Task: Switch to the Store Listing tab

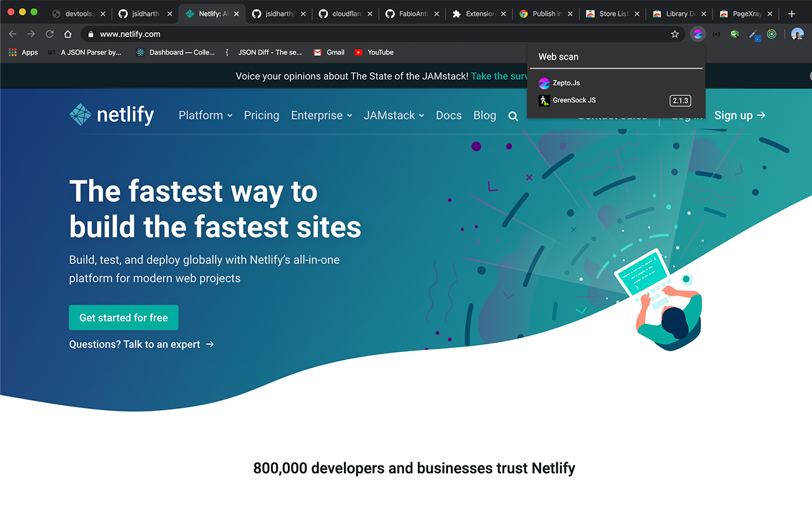Action: pyautogui.click(x=612, y=13)
